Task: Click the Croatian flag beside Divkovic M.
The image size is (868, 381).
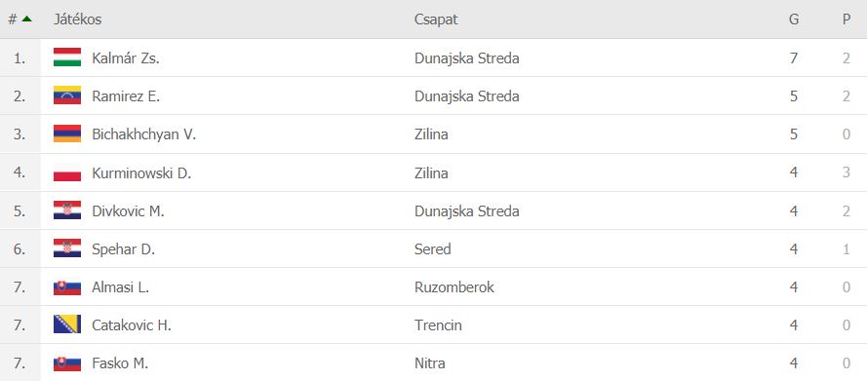Action: pyautogui.click(x=67, y=210)
